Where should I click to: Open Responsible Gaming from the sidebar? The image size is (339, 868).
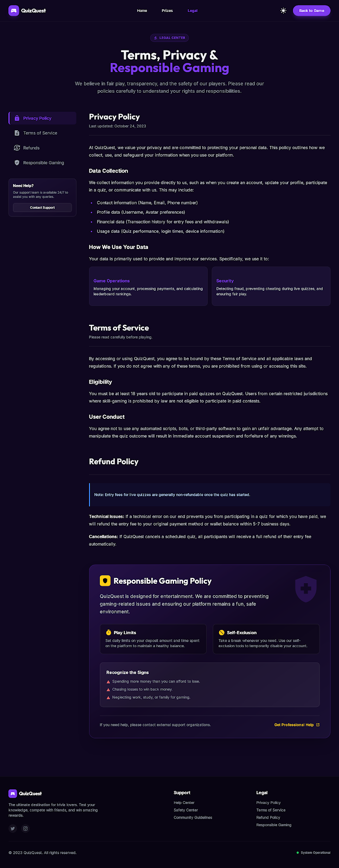pyautogui.click(x=42, y=163)
